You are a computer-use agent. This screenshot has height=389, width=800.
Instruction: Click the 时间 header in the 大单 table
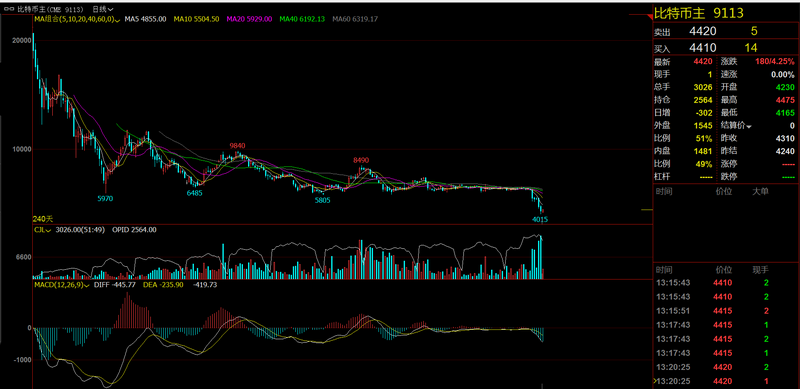pyautogui.click(x=664, y=191)
